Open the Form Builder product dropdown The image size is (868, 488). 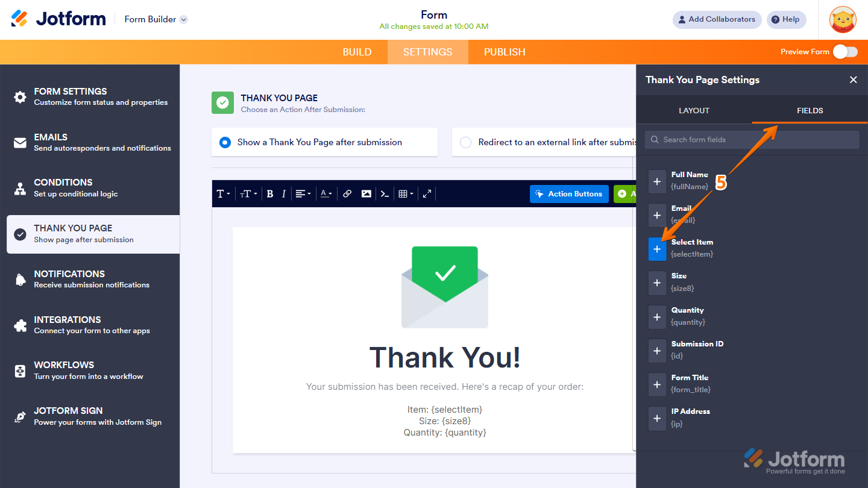click(156, 19)
